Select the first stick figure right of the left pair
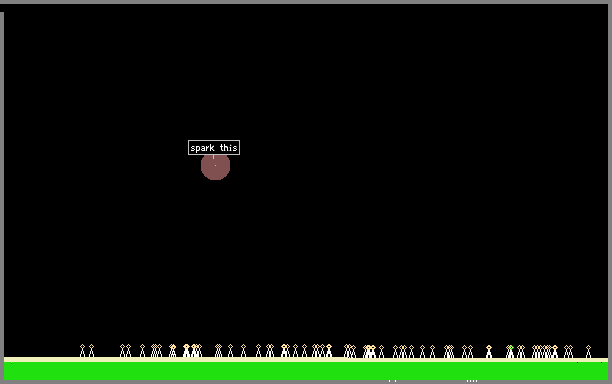This screenshot has width=612, height=384. [x=122, y=351]
